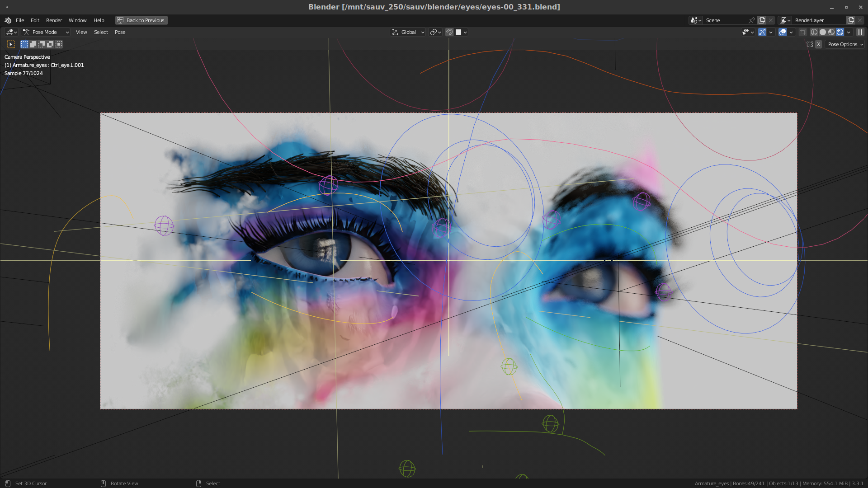Open the Pose Mode interaction dropdown
The height and width of the screenshot is (488, 868).
point(46,32)
